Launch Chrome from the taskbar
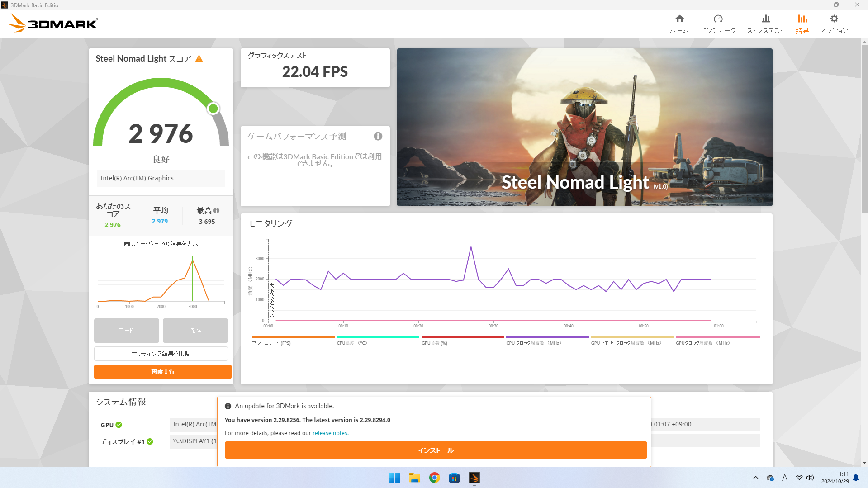 [x=434, y=478]
